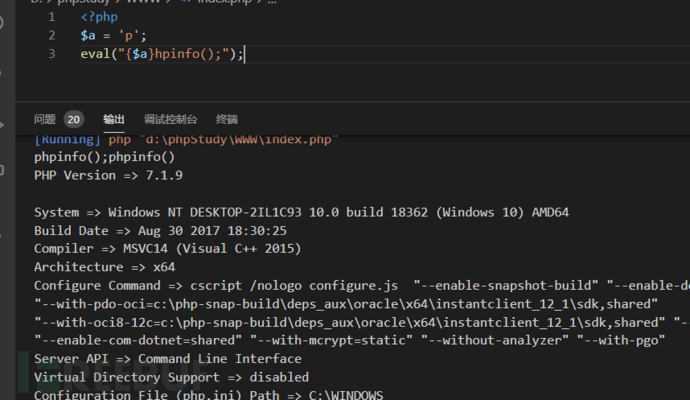Viewport: 690px width, 400px height.
Task: Switch to the 输出 output tab
Action: point(114,119)
